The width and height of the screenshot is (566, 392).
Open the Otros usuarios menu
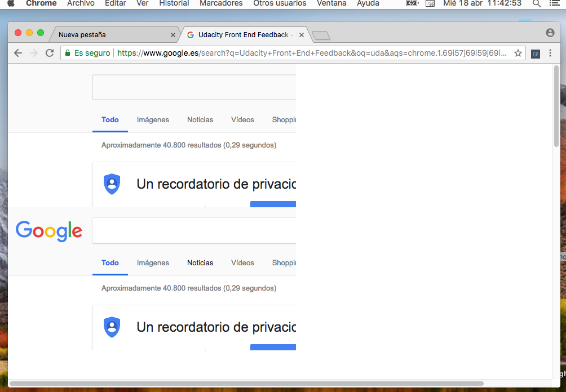[x=280, y=3]
